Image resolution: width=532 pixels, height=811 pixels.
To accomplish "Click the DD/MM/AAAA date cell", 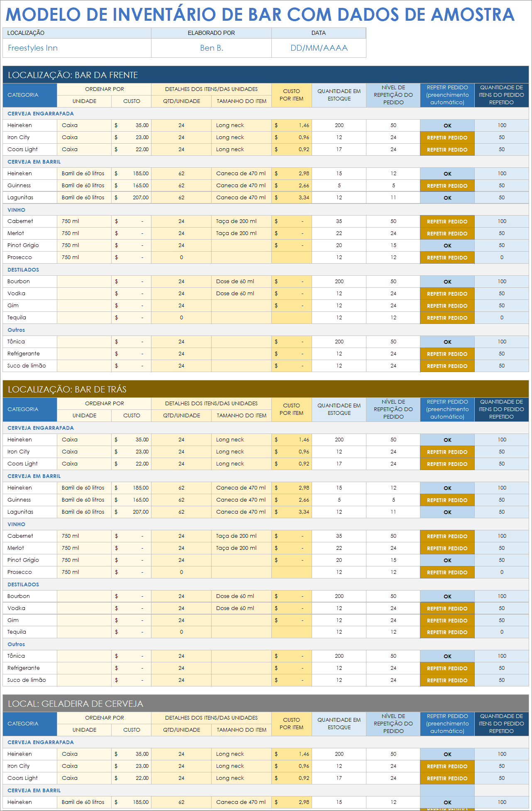I will click(x=319, y=48).
